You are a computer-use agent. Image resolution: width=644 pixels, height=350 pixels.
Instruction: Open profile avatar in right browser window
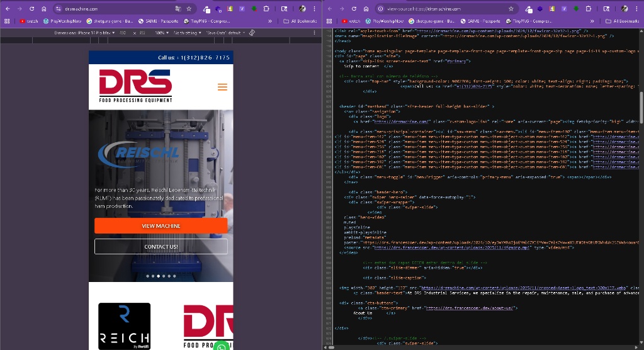click(x=624, y=9)
